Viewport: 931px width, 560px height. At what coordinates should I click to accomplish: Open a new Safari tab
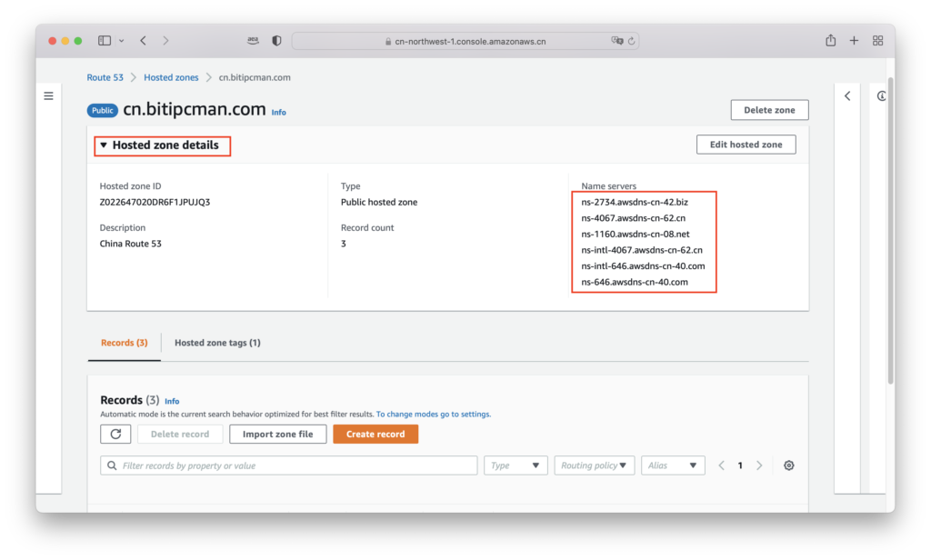tap(854, 41)
